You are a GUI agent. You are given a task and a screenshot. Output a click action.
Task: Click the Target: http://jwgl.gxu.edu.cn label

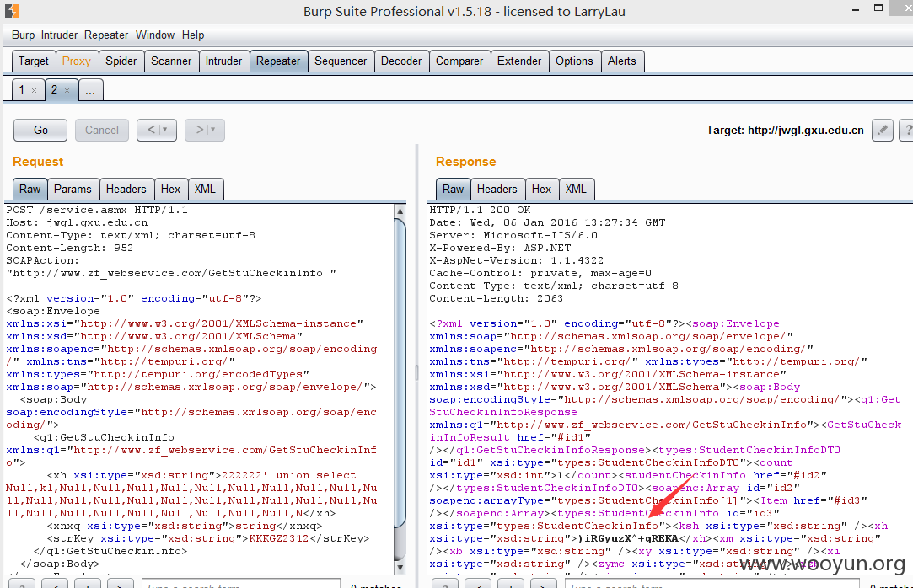(785, 131)
